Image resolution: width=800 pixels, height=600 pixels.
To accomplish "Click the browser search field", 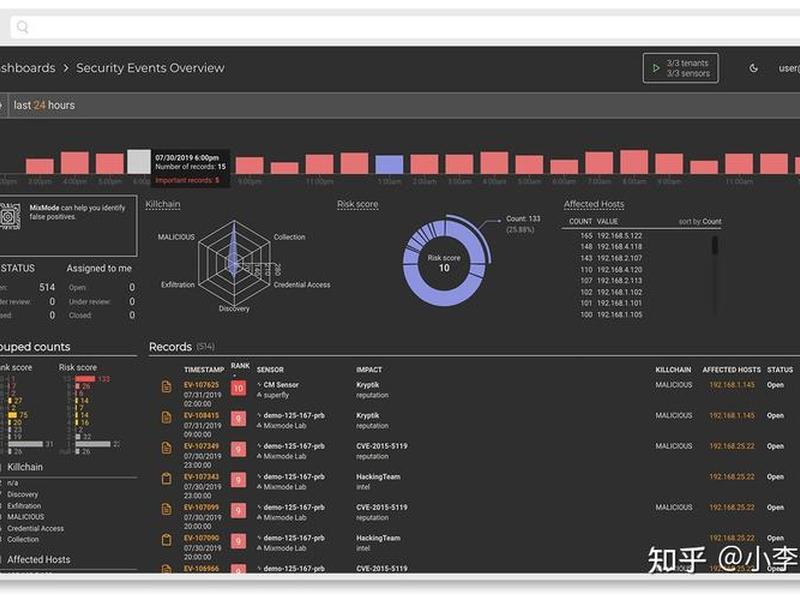I will coord(403,27).
